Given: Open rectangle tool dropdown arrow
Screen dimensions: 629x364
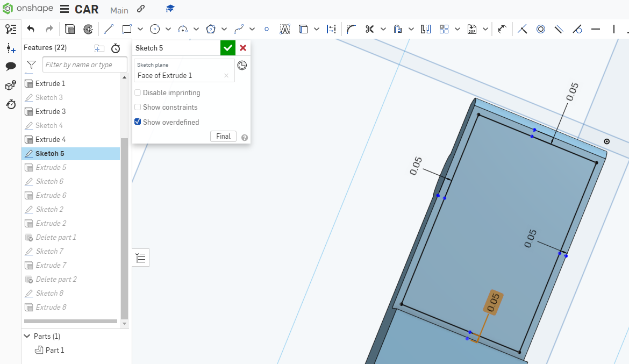Looking at the screenshot, I should pyautogui.click(x=140, y=29).
